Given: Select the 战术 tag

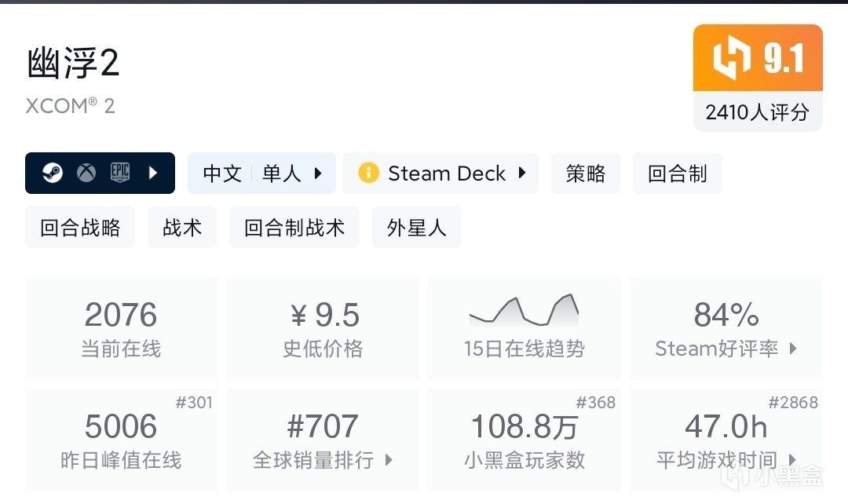Looking at the screenshot, I should [183, 228].
